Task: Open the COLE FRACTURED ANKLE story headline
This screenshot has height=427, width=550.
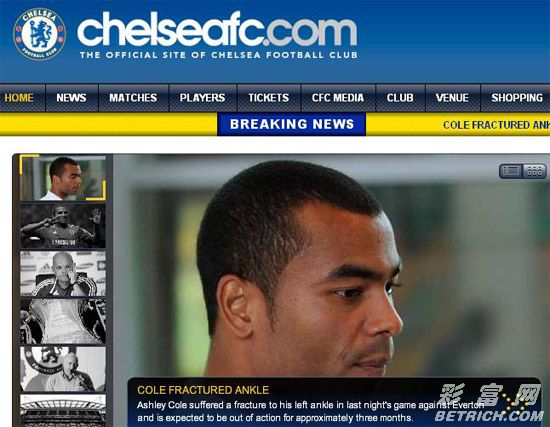Action: [x=203, y=390]
